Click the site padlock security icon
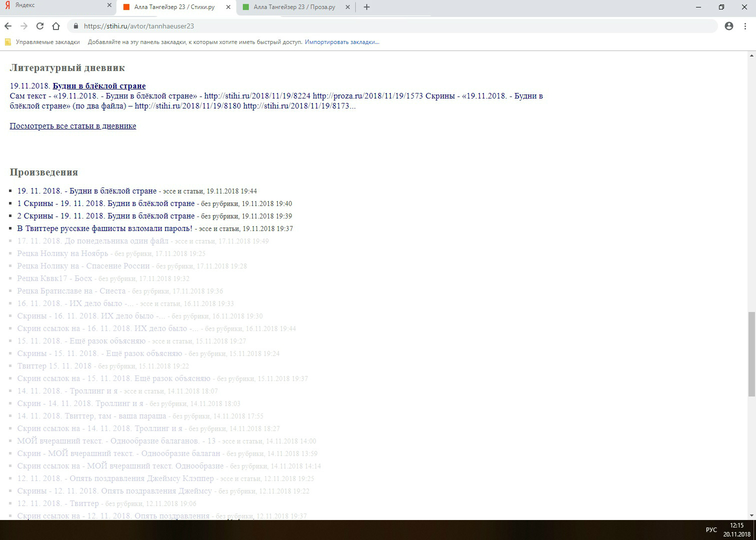The width and height of the screenshot is (756, 540). pyautogui.click(x=76, y=26)
